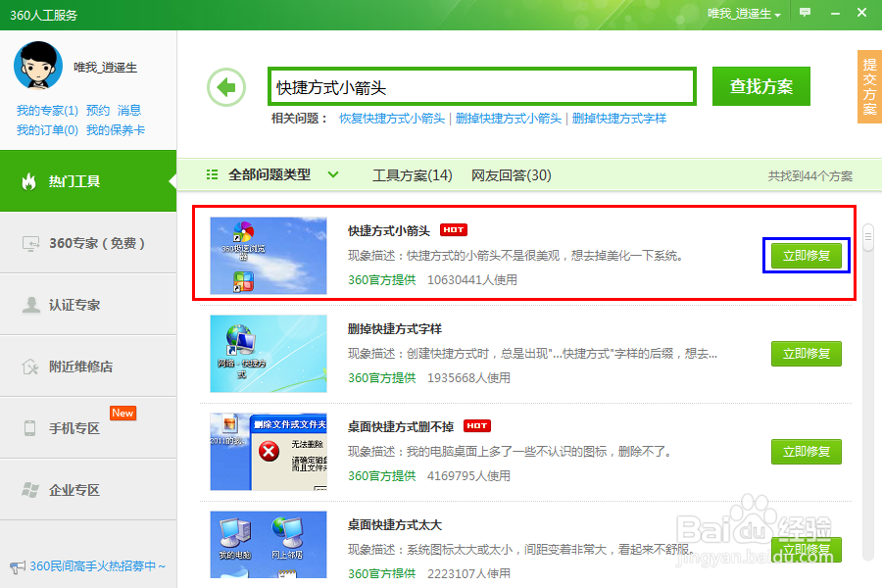
Task: Click the result title 删掉快捷方式字样
Action: point(395,328)
